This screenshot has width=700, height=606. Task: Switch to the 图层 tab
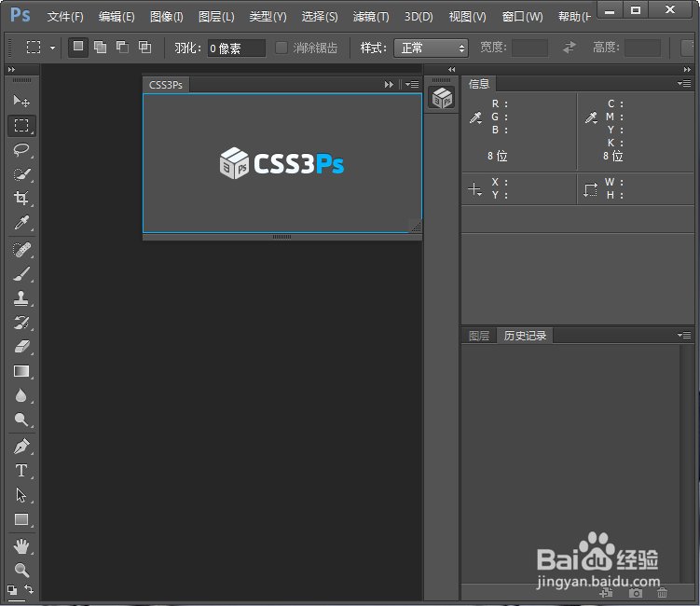(479, 336)
